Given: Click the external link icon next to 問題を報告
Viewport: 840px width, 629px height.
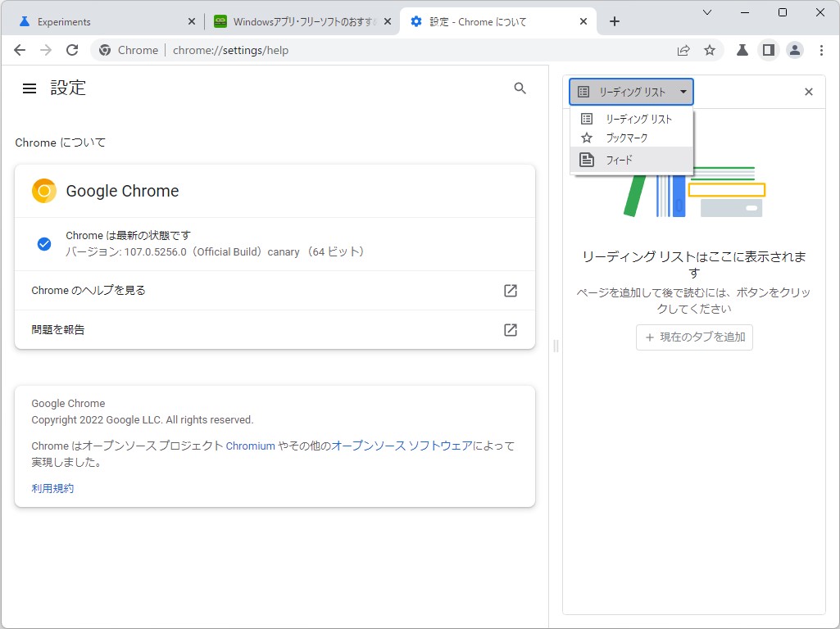Looking at the screenshot, I should 510,330.
